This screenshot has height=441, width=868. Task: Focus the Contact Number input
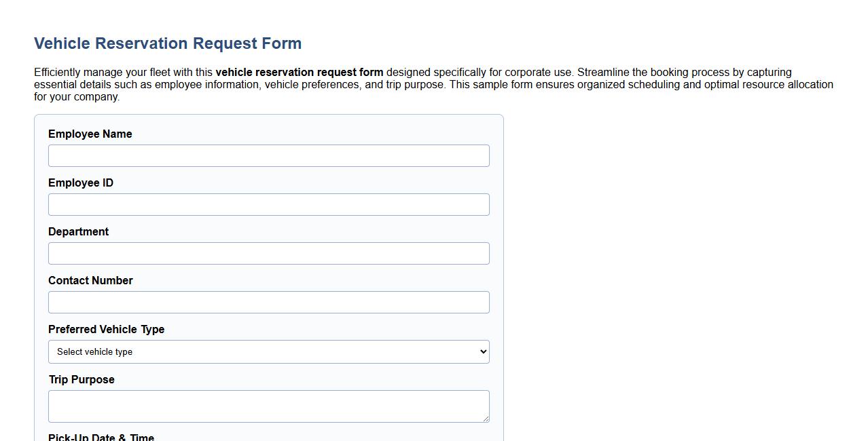click(269, 302)
